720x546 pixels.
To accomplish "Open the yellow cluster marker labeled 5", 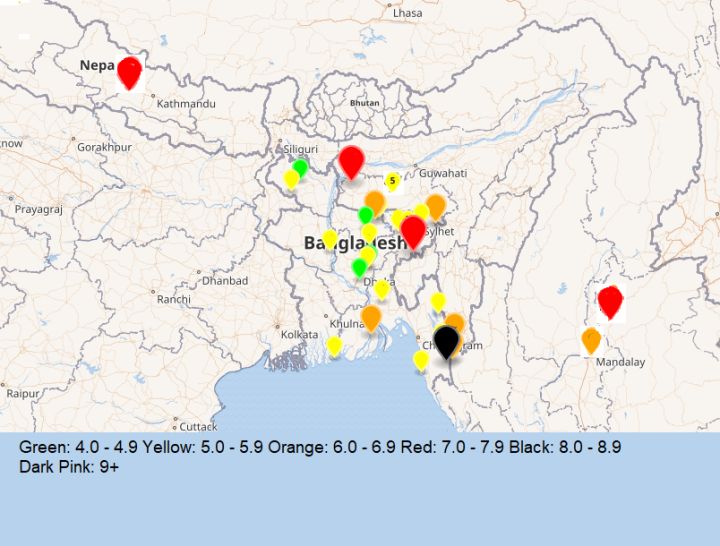I will [392, 181].
